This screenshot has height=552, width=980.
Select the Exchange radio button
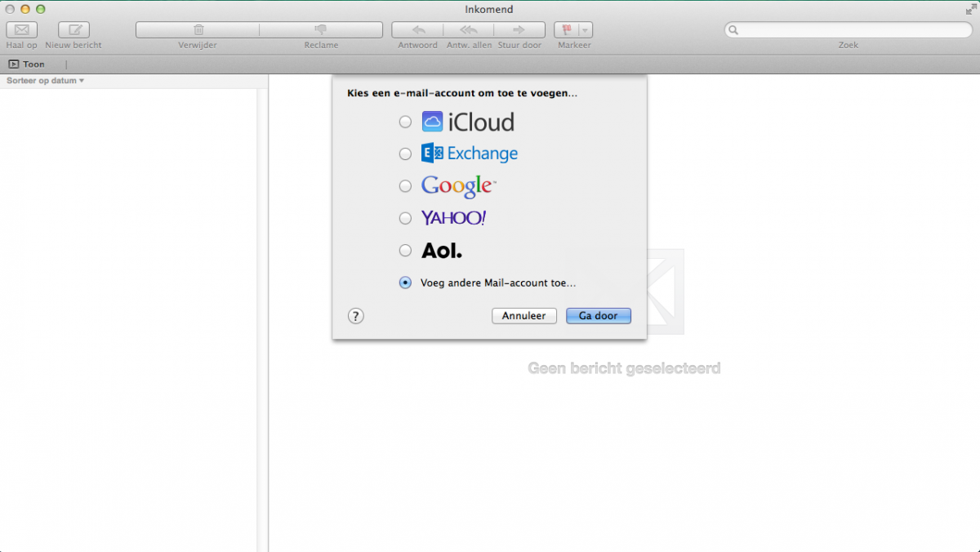405,154
